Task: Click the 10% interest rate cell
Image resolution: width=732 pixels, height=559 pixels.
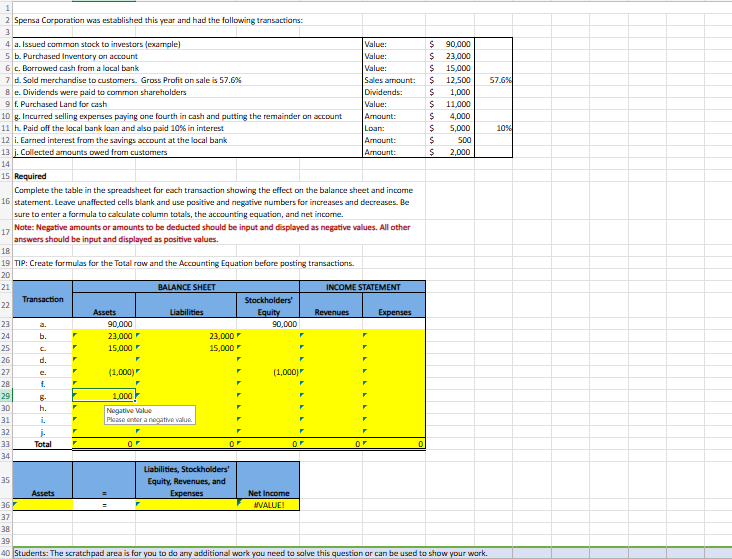Action: coord(493,128)
